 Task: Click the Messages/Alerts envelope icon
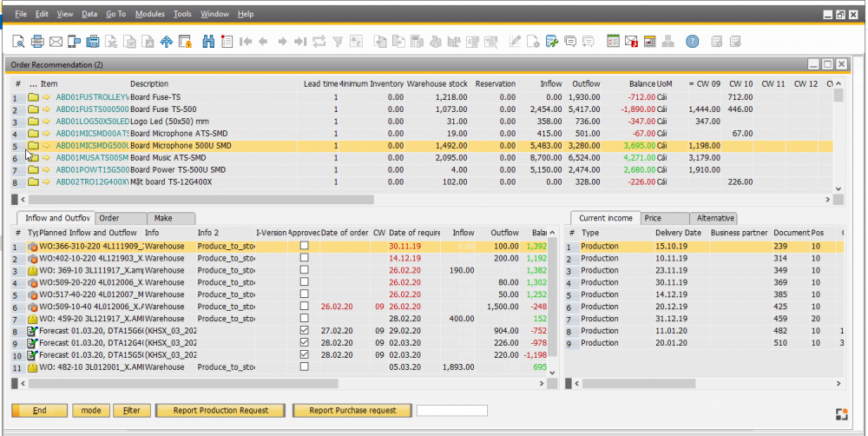click(x=631, y=41)
